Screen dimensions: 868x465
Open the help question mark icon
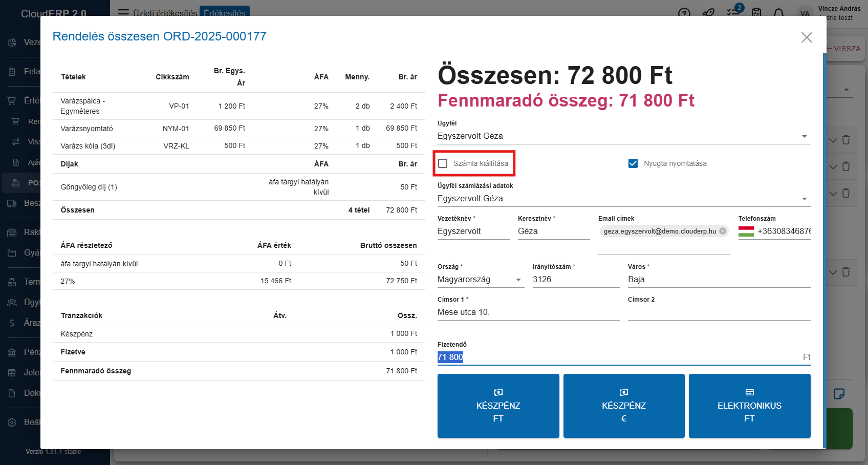tap(684, 13)
